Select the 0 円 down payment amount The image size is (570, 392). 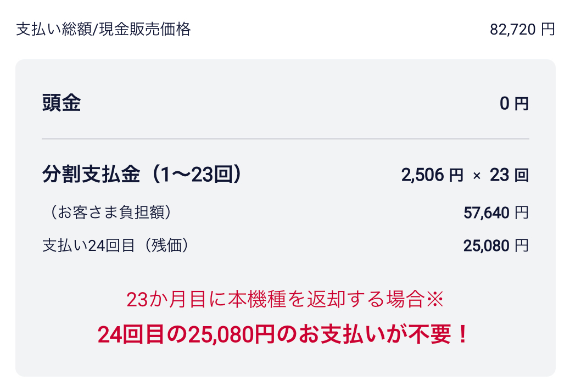(514, 103)
